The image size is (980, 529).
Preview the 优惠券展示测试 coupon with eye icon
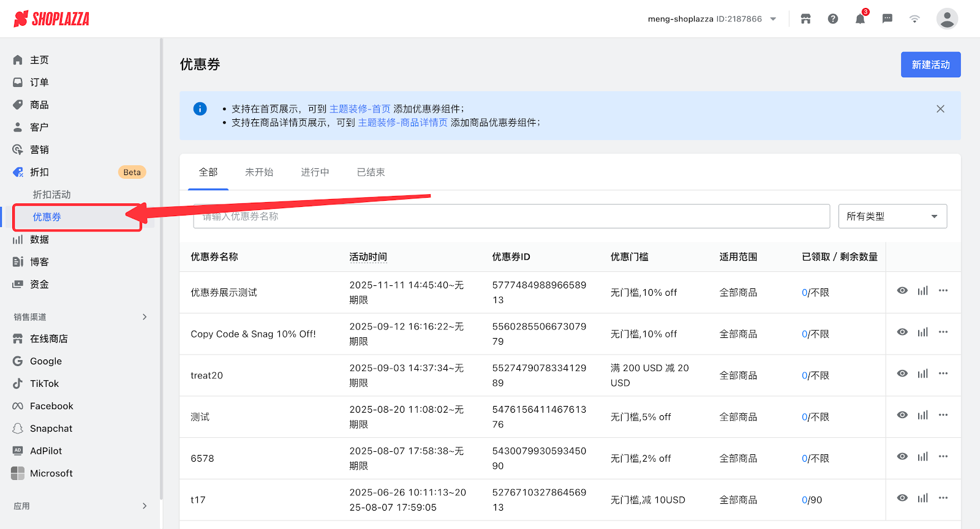click(902, 291)
